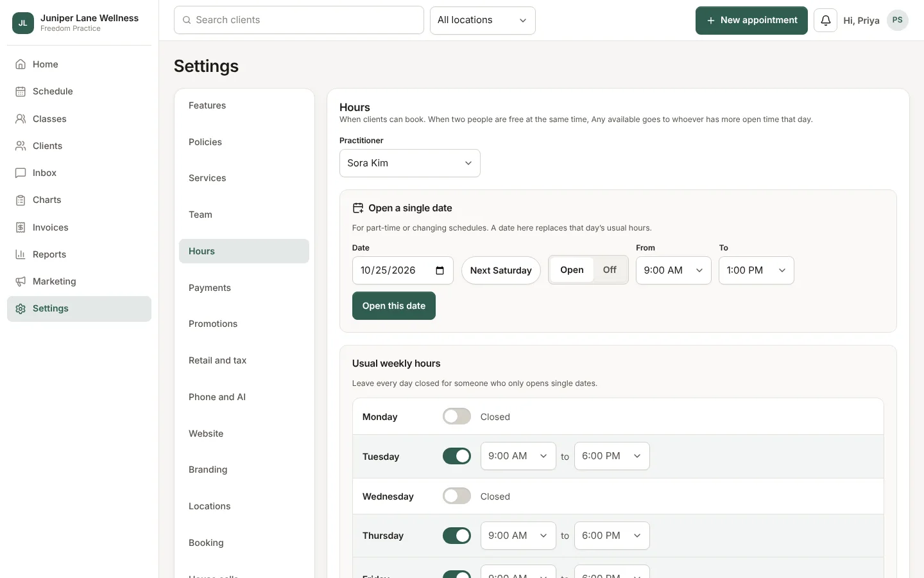Open the Policies settings tab
Viewport: 924px width, 578px height.
244,142
